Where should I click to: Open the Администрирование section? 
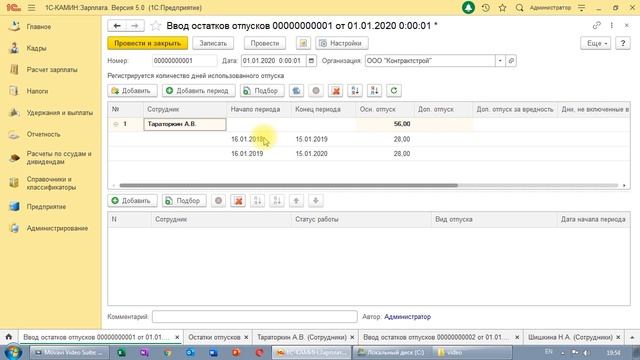point(57,228)
